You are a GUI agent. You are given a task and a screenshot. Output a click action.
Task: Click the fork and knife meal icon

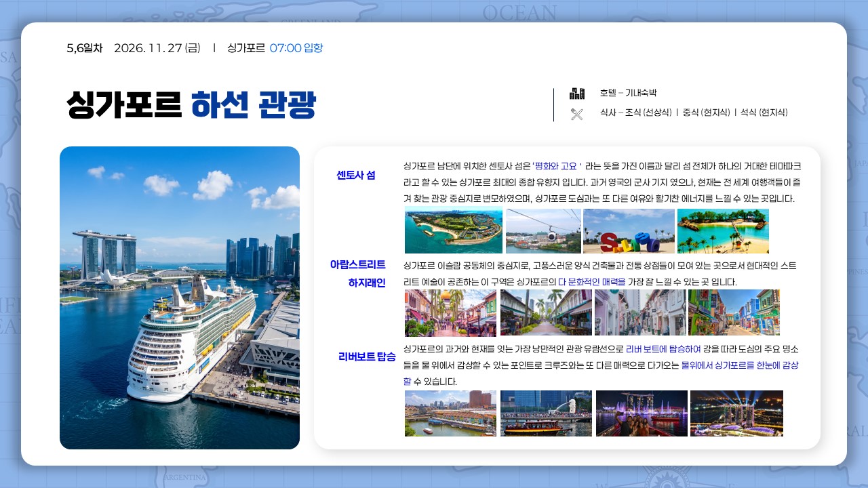click(x=577, y=114)
